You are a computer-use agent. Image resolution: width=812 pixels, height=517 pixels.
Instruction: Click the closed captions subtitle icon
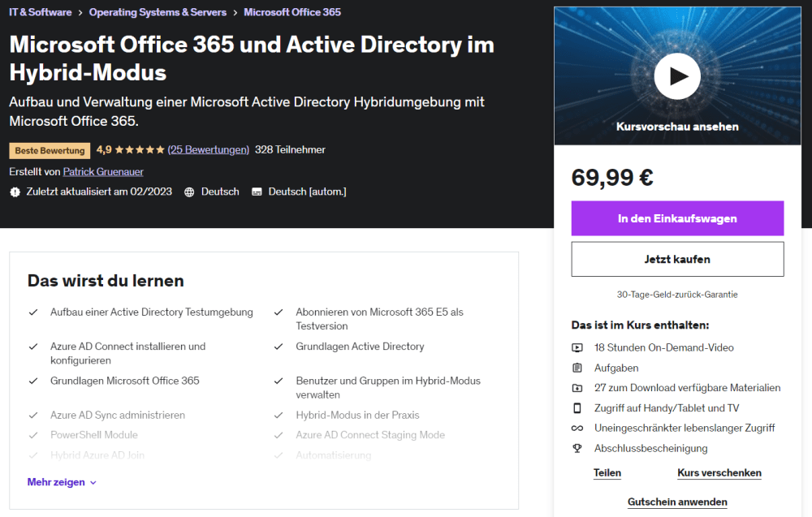click(257, 192)
